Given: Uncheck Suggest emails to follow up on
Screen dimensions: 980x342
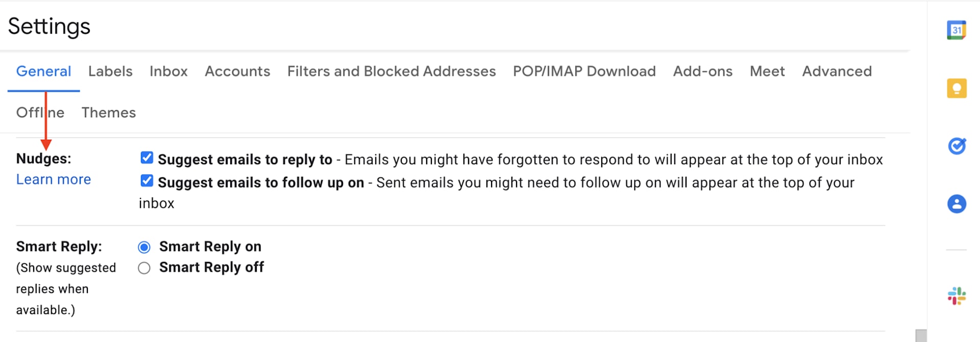Looking at the screenshot, I should [x=146, y=181].
